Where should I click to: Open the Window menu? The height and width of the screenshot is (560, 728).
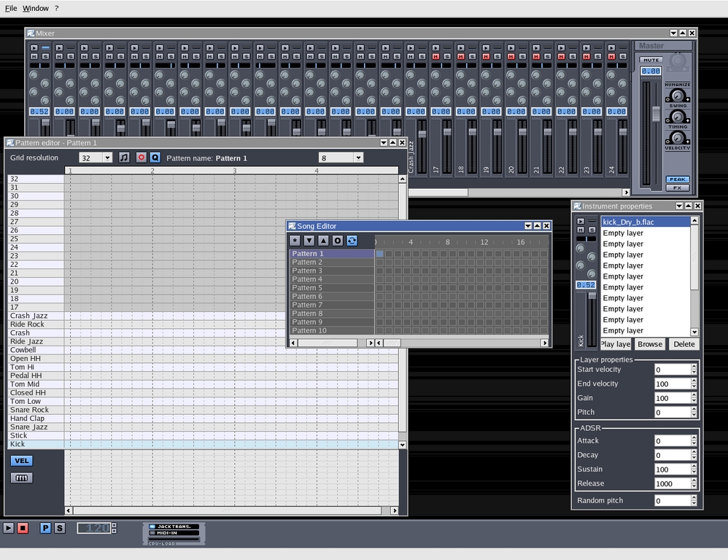pyautogui.click(x=36, y=8)
